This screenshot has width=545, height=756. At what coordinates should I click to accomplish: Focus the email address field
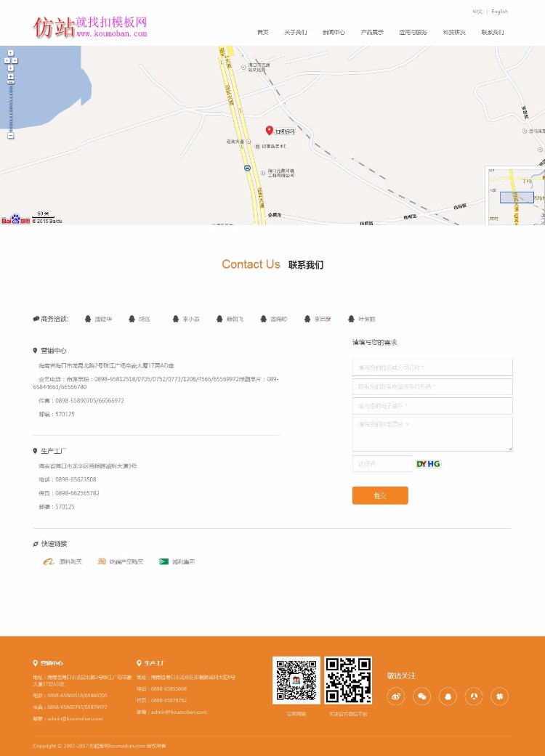pyautogui.click(x=432, y=406)
